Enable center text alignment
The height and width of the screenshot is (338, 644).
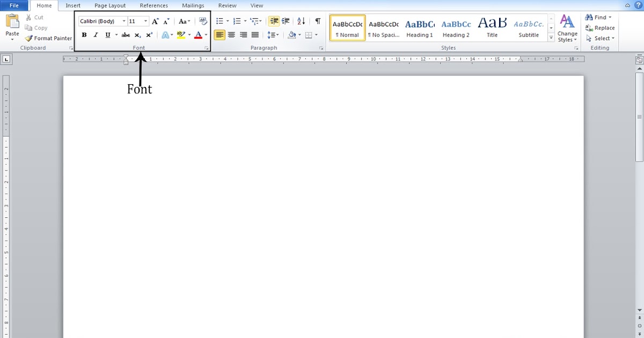231,34
